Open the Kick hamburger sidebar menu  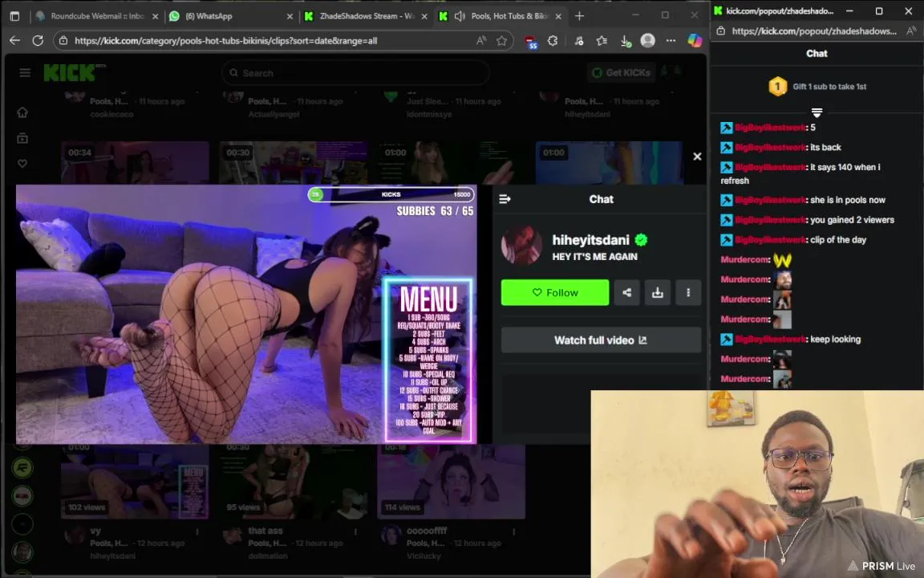coord(25,72)
